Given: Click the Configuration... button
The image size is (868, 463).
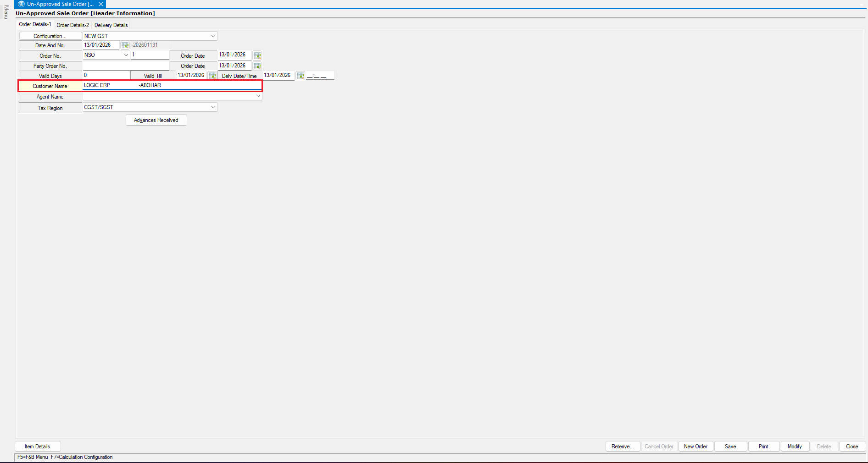Looking at the screenshot, I should [x=50, y=36].
